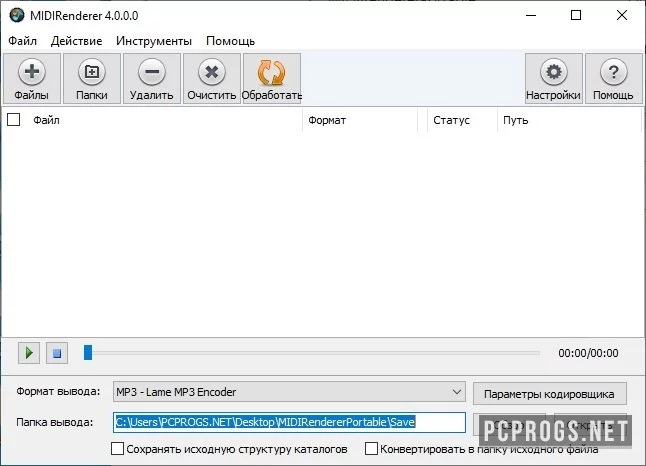
Task: Sort by the Путь column header
Action: coord(569,120)
